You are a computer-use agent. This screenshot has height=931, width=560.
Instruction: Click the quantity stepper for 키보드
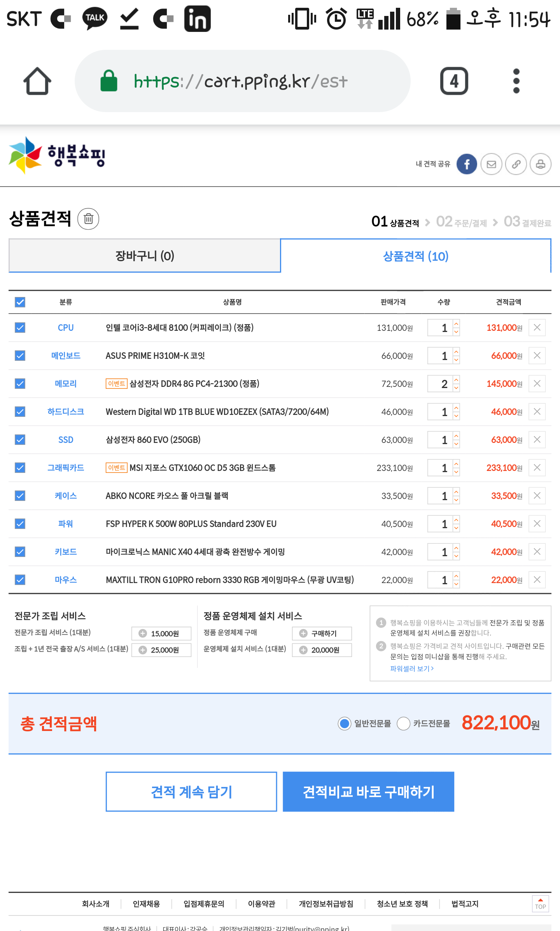[456, 552]
